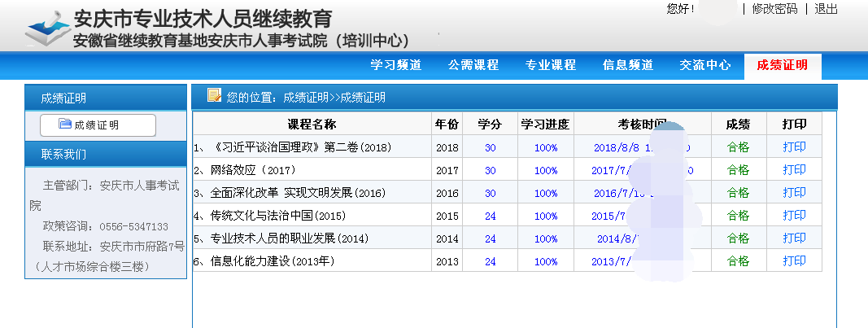
Task: Switch to the 学习频道 tab
Action: (395, 66)
